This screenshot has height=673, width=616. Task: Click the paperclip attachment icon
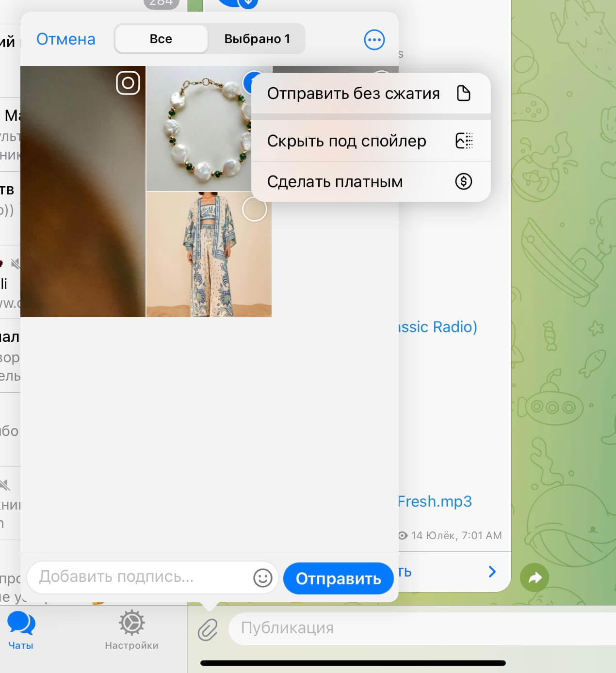click(x=208, y=630)
